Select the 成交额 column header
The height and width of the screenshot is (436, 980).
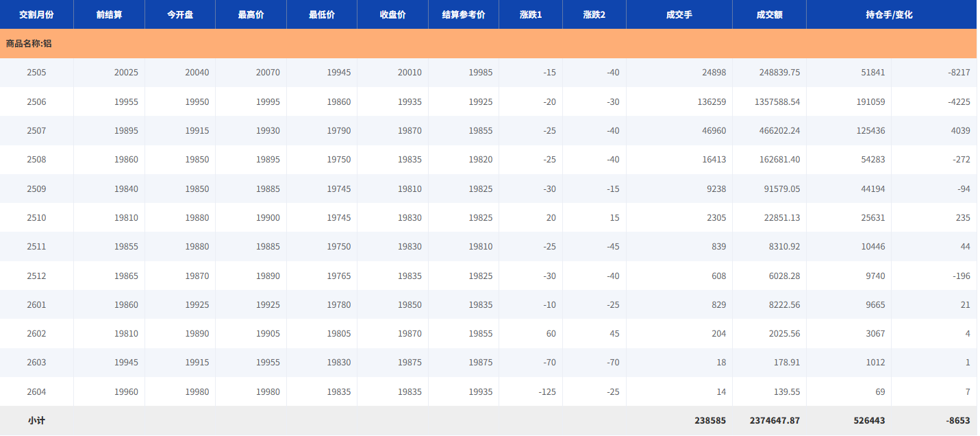769,14
